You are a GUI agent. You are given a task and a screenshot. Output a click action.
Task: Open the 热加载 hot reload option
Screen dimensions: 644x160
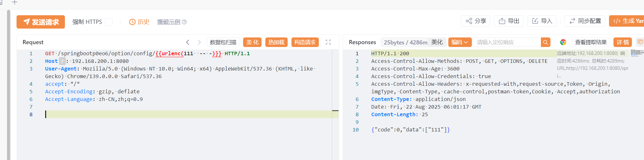click(276, 42)
